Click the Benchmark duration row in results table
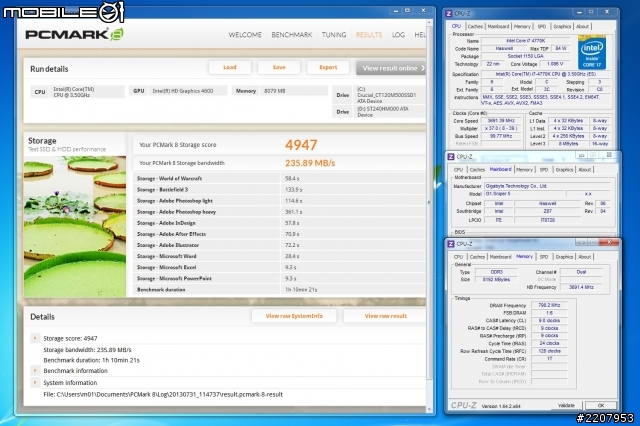640x426 pixels. tap(279, 289)
